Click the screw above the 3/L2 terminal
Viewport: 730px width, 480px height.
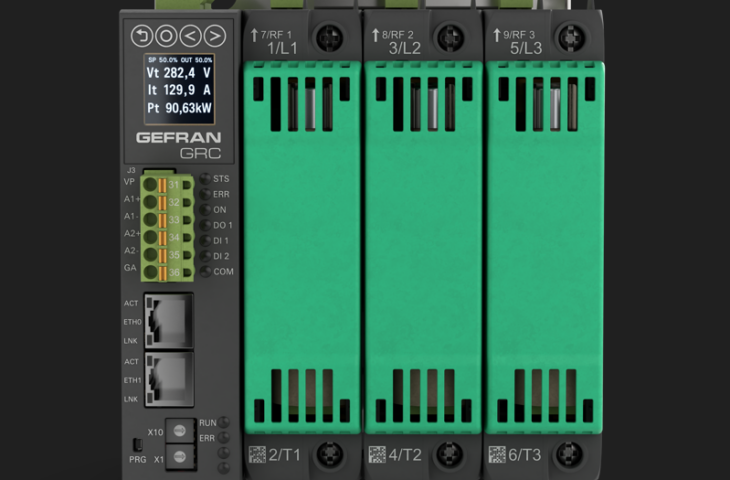pyautogui.click(x=450, y=39)
